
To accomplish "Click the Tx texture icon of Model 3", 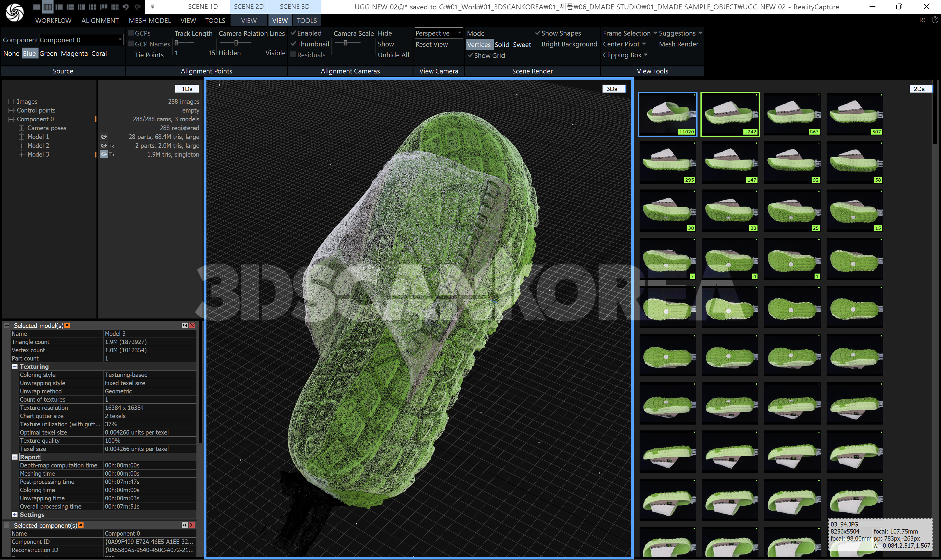I will (x=112, y=154).
